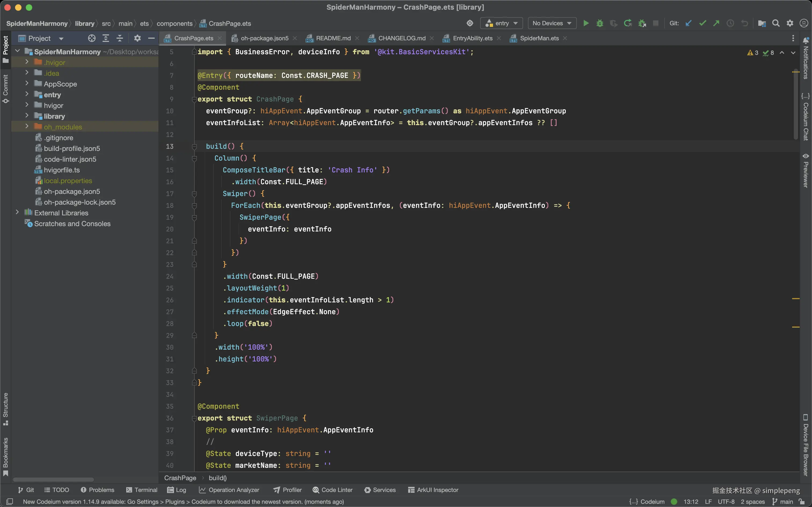Viewport: 812px width, 507px height.
Task: Click Git Update Project arrow icon
Action: [688, 23]
